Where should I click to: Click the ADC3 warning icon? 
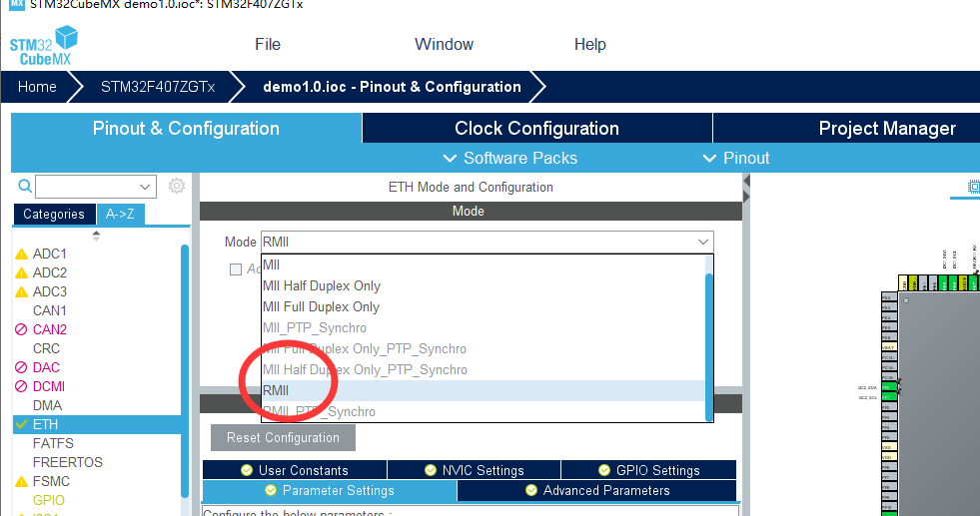click(x=21, y=291)
